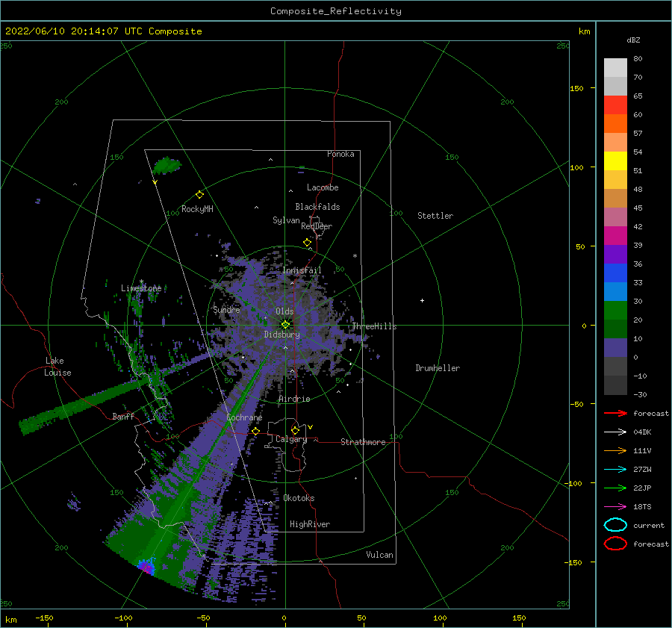
Task: Click the RedDeer city label
Action: (x=317, y=226)
